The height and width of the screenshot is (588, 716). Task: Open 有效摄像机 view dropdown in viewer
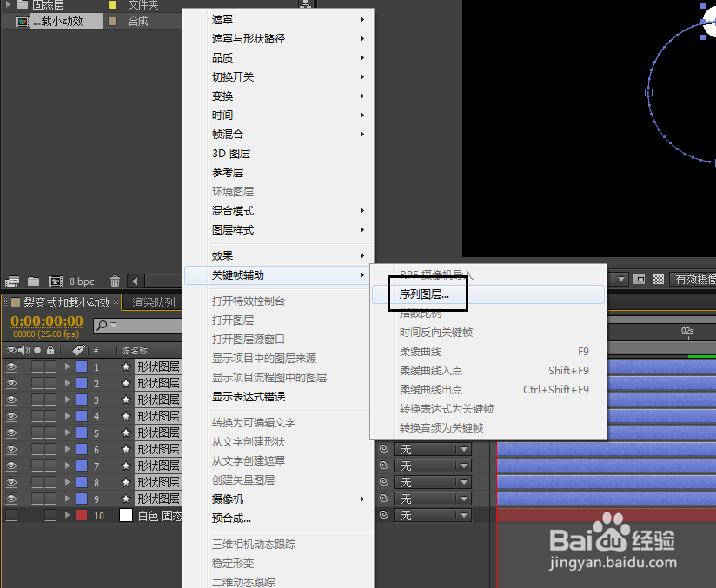pyautogui.click(x=693, y=279)
